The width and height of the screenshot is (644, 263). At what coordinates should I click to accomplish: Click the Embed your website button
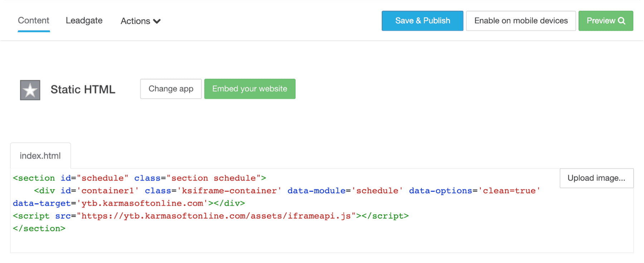pyautogui.click(x=250, y=89)
